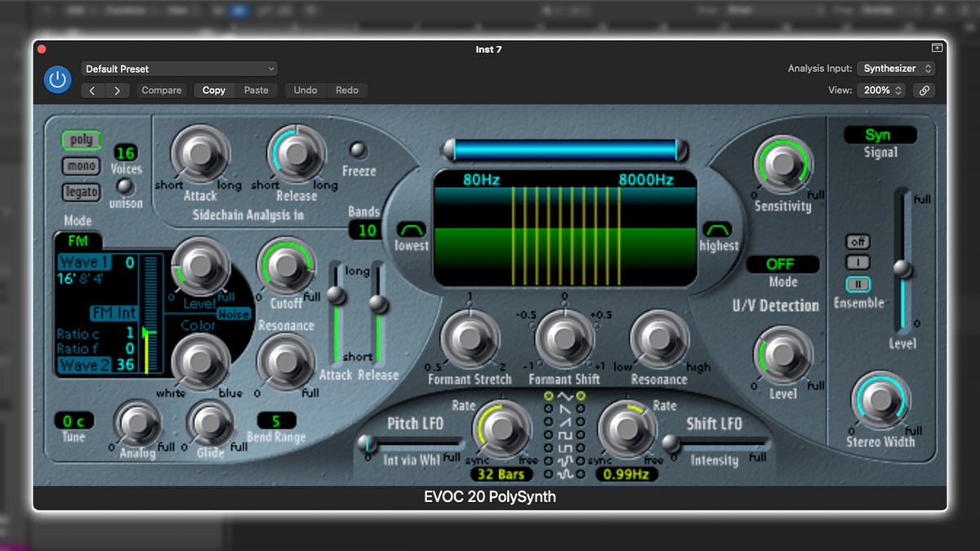Click the 32 Bars rate display
The height and width of the screenshot is (551, 980).
point(501,473)
